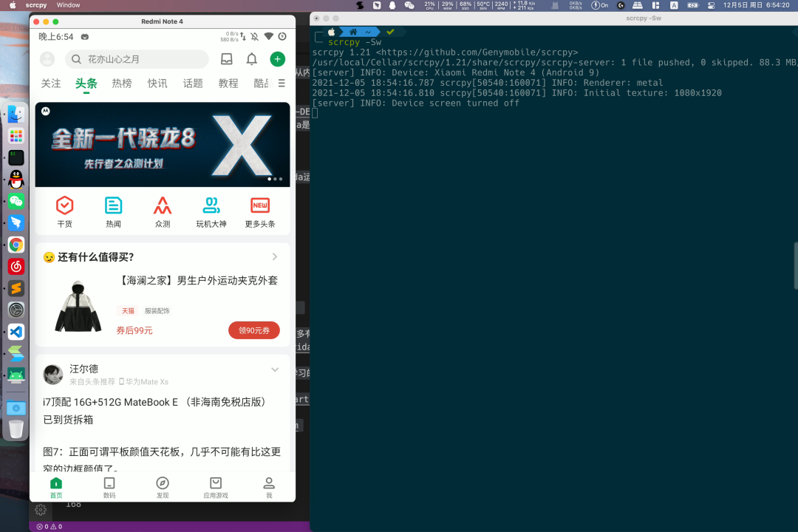The width and height of the screenshot is (798, 532).
Task: Open Sublime Text from the Dock
Action: coord(16,288)
